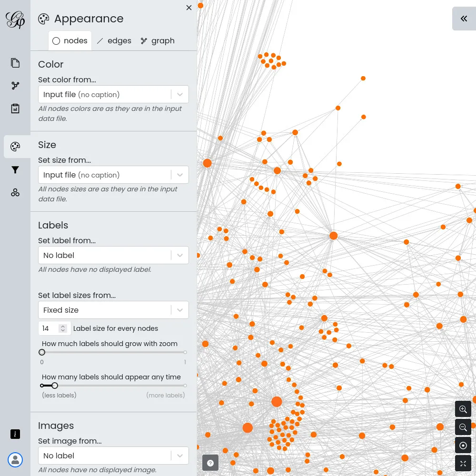Open the statistics clipboard icon

(x=15, y=109)
